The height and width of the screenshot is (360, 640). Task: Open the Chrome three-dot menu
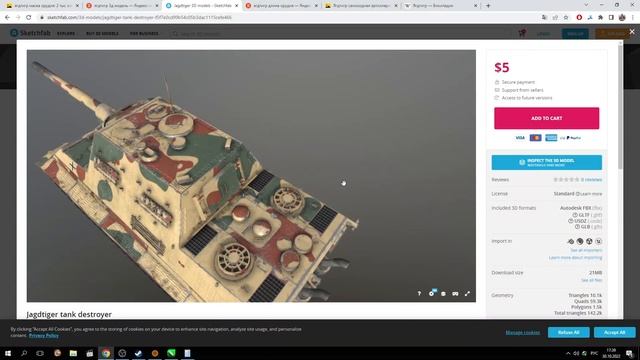click(x=633, y=18)
